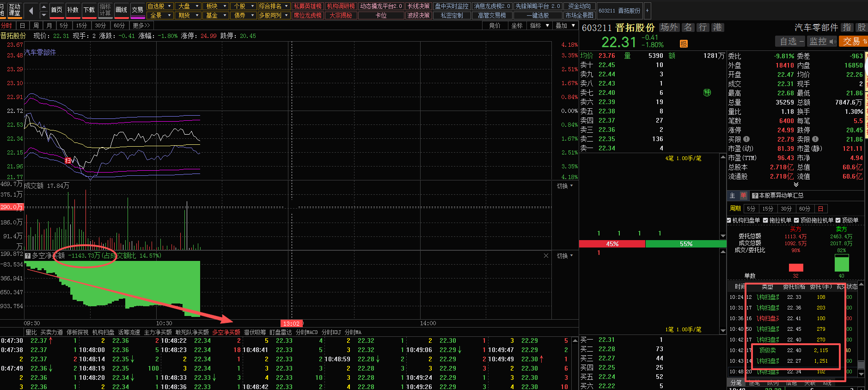The image size is (868, 390).
Task: Open help icon beside 本股票异动单汇总
Action: point(755,196)
